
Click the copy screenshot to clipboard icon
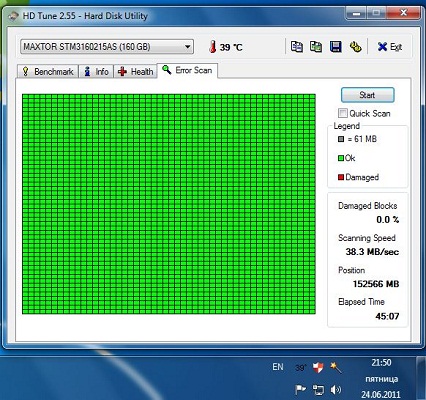[316, 47]
